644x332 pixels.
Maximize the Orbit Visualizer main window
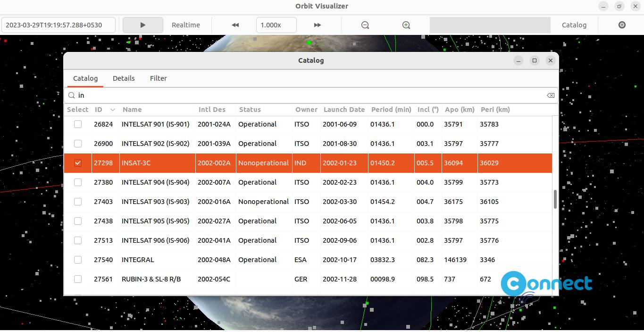pos(619,6)
